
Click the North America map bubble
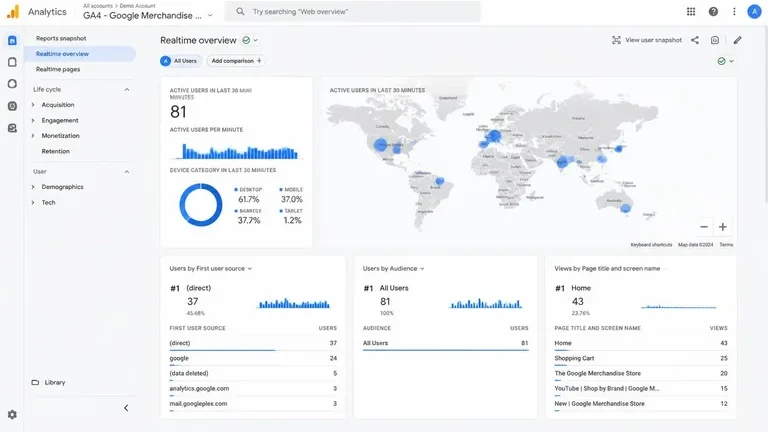[x=381, y=144]
